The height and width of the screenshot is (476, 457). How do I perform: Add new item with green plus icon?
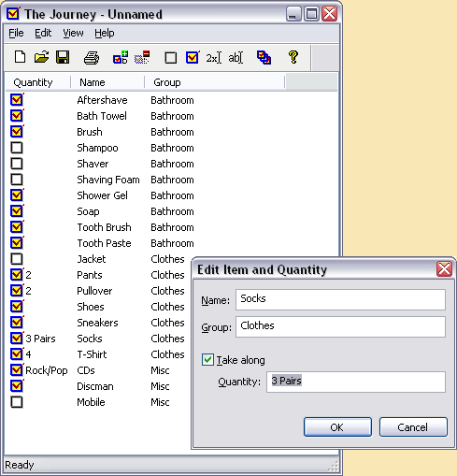click(x=121, y=57)
